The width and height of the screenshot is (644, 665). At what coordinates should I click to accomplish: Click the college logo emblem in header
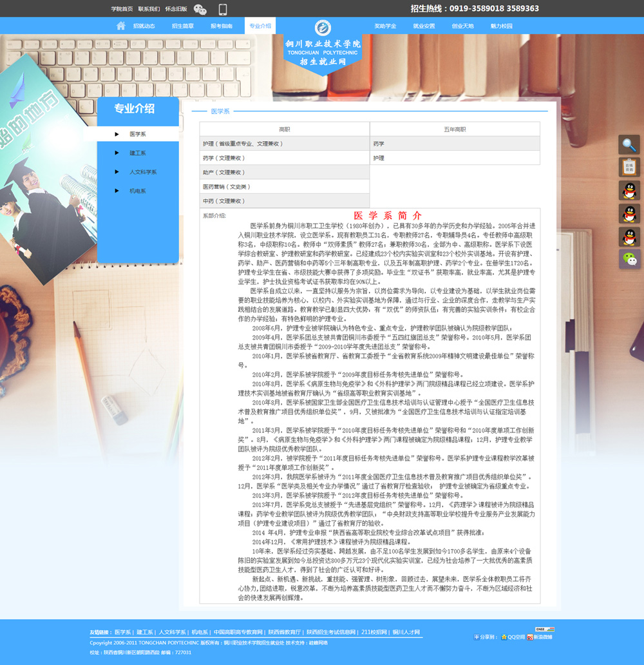[x=323, y=28]
